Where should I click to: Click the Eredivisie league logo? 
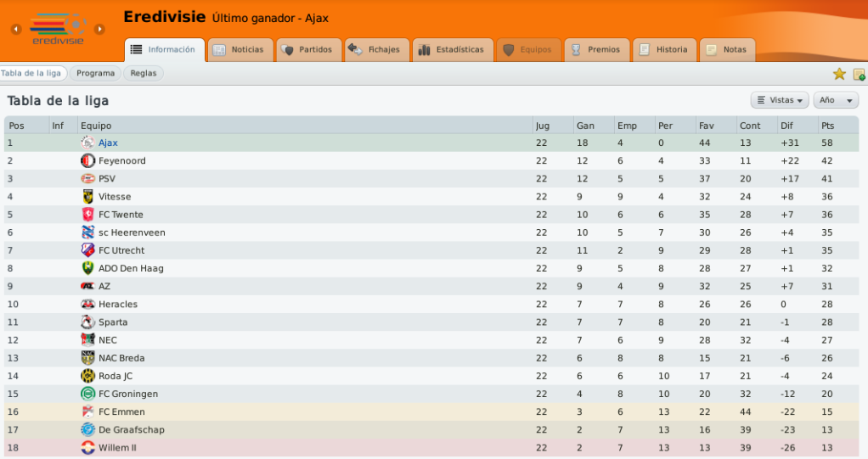coord(58,29)
